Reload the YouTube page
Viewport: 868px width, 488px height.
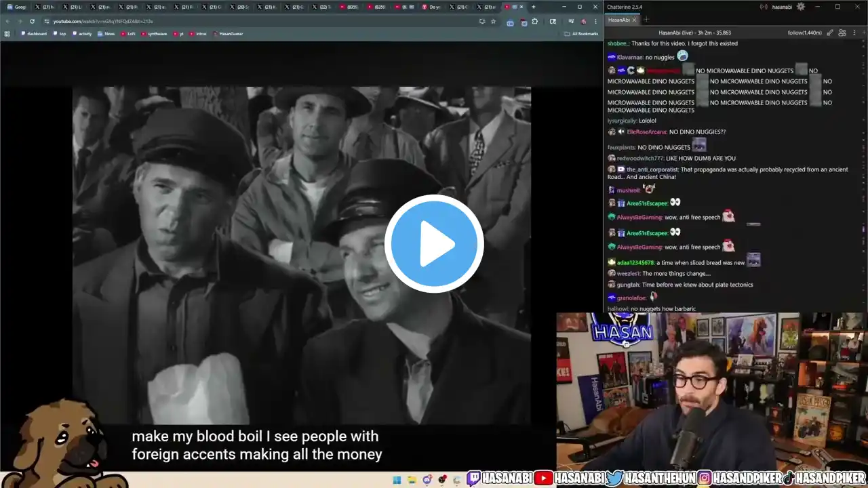coord(32,21)
